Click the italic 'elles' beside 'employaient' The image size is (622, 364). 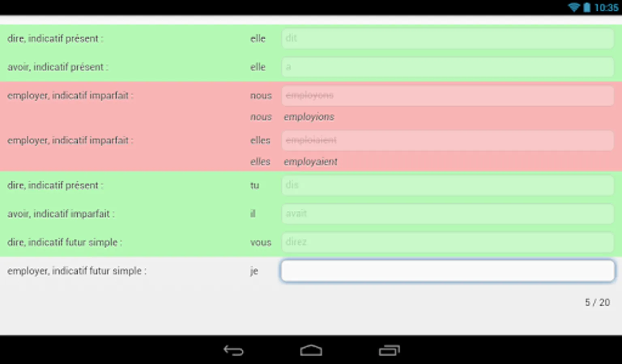(260, 162)
